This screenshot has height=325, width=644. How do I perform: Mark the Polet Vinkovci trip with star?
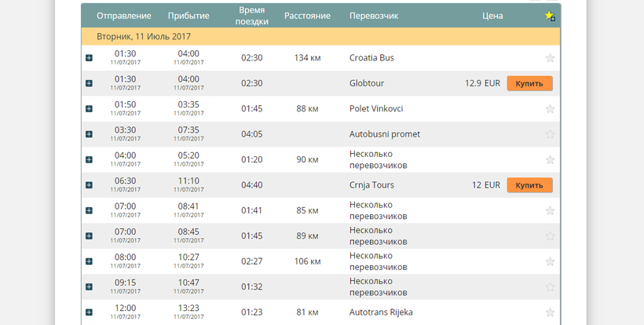tap(550, 109)
